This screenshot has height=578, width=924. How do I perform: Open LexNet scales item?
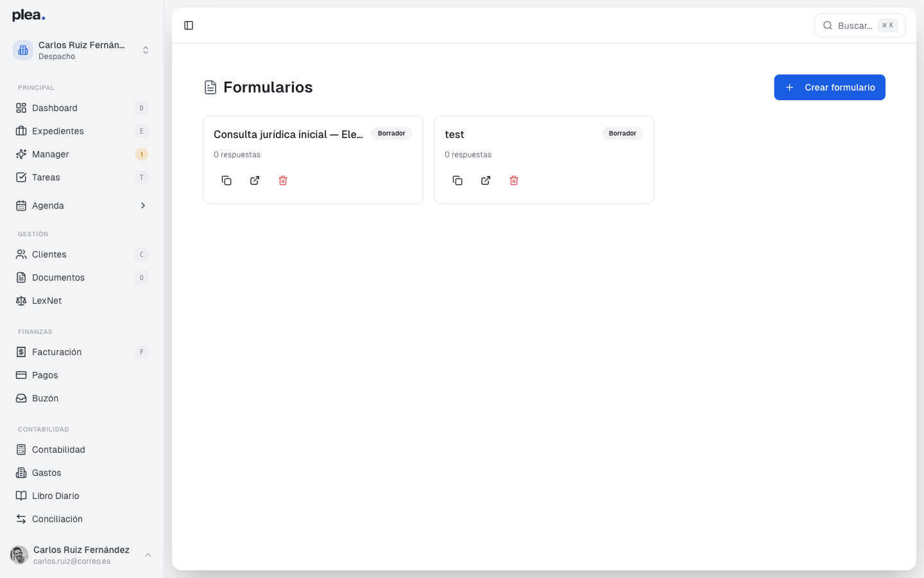81,301
